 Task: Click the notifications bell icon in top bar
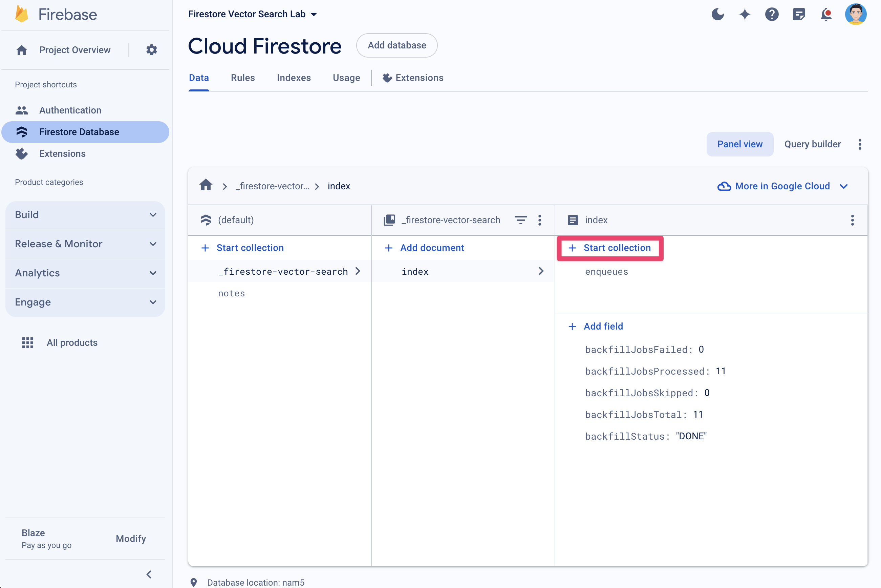[x=827, y=15]
